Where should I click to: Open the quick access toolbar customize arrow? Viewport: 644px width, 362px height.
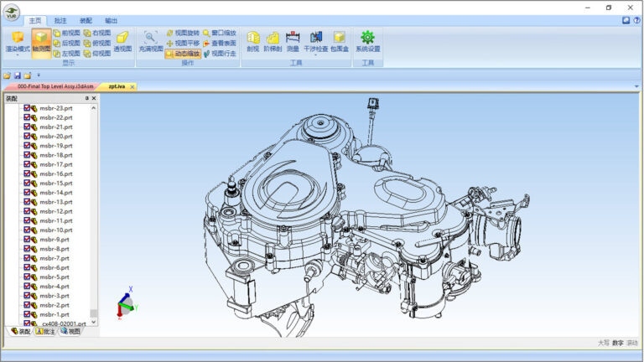(39, 75)
